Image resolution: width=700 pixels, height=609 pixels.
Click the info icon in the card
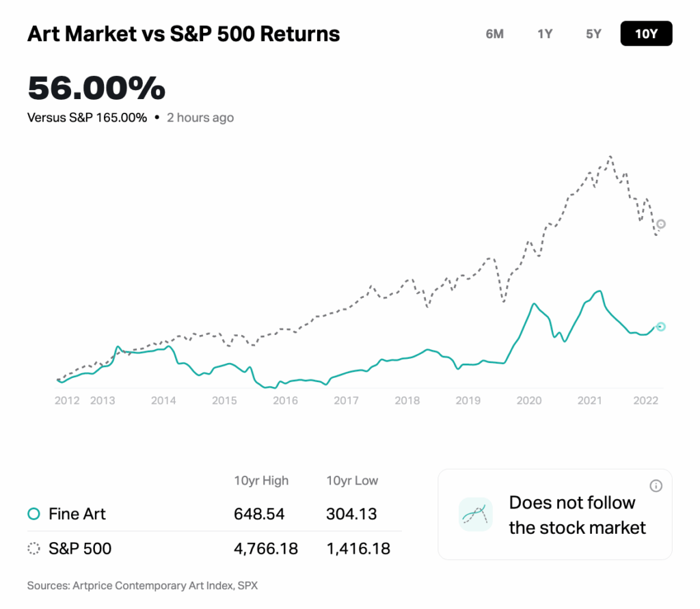tap(656, 486)
